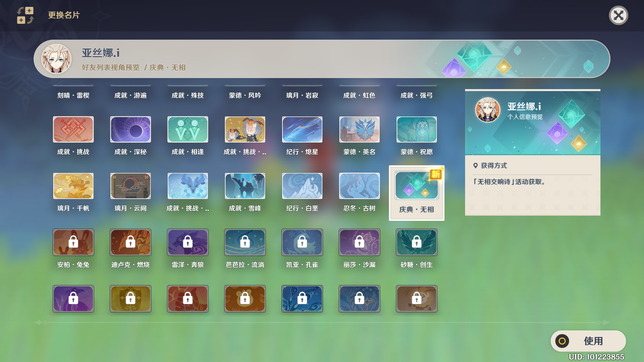Choose the 成就·挑战·.. wolf namecard
This screenshot has height=362, width=644.
188,186
